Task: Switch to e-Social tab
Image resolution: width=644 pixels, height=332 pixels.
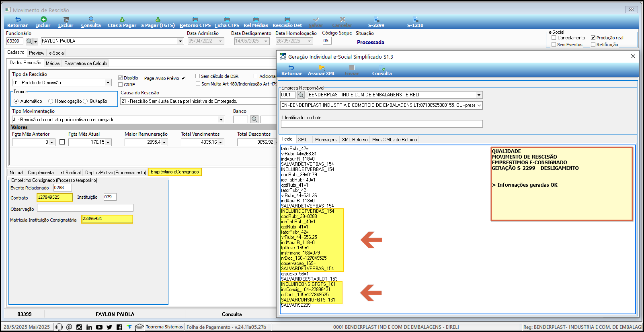Action: pos(57,53)
